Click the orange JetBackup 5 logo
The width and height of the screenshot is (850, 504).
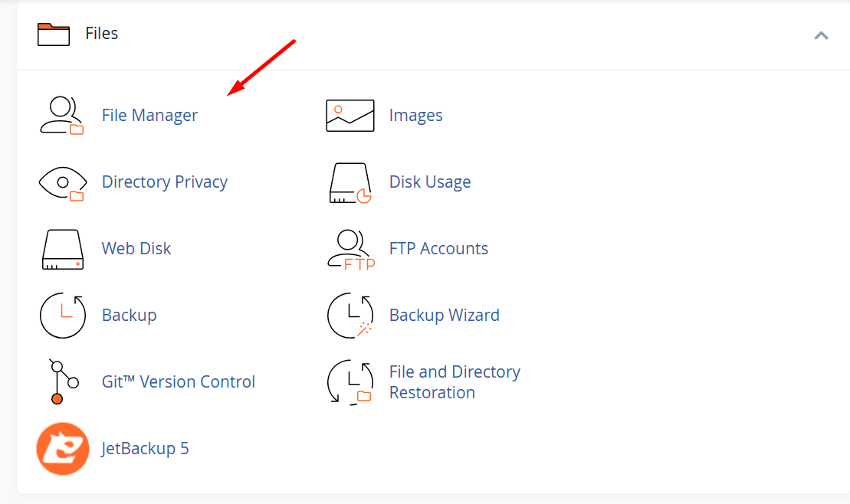point(62,448)
